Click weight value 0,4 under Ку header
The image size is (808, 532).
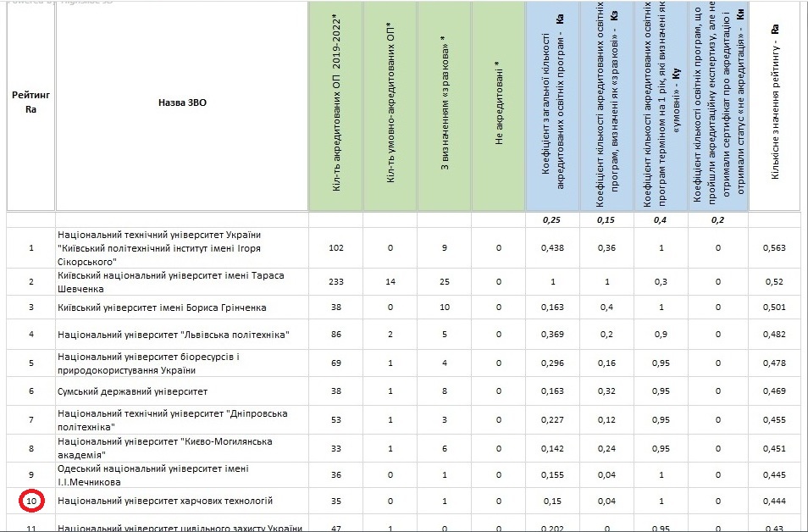pyautogui.click(x=660, y=219)
